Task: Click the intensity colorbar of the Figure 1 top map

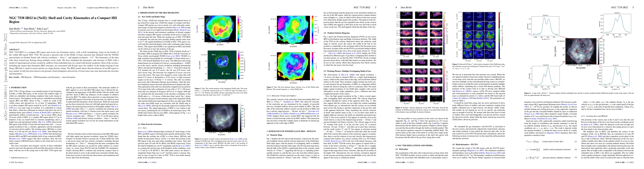Action: (x=239, y=29)
